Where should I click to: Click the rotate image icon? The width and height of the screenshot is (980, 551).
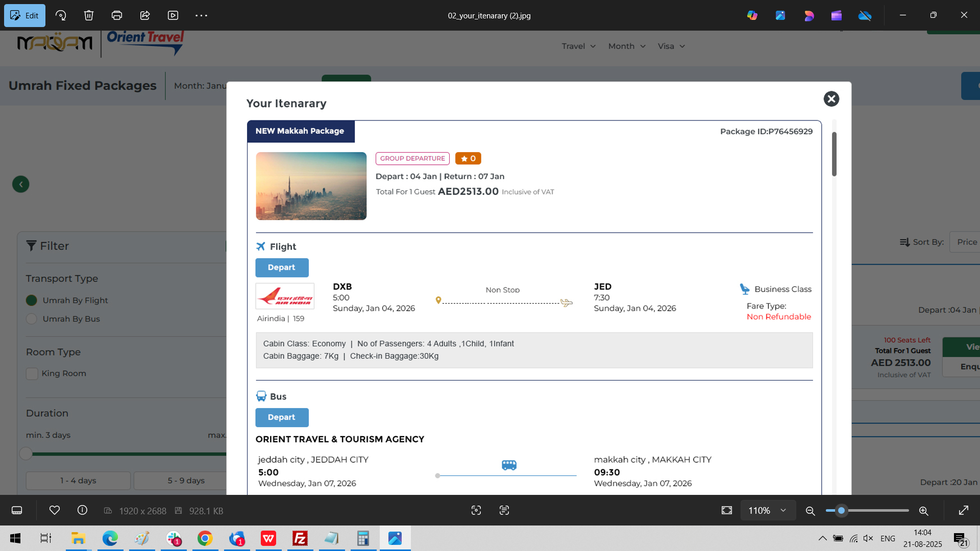(x=61, y=15)
